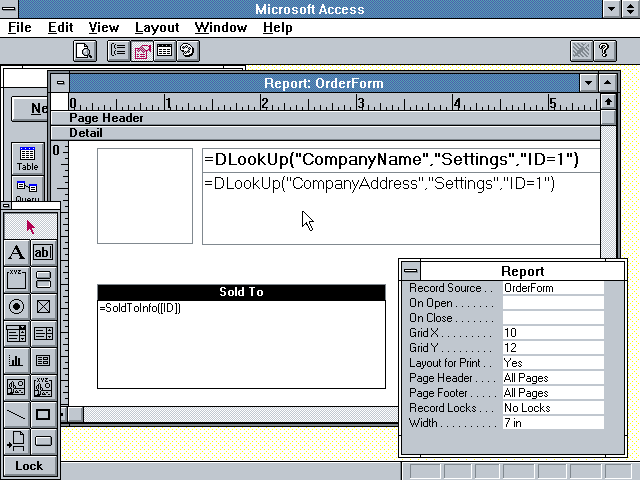
Task: Open the toolbox control menu box
Action: click(6, 206)
